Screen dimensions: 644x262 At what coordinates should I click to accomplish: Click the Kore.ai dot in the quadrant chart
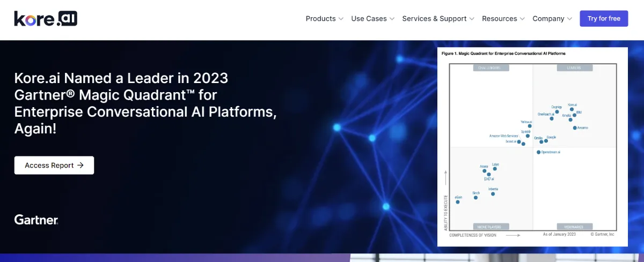coord(572,109)
